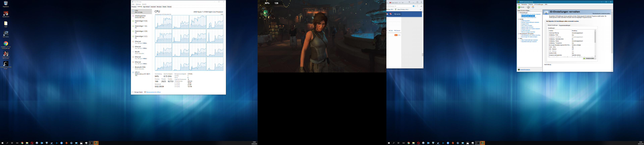Collapse Video tree node
644x145 pixels.
point(518,38)
